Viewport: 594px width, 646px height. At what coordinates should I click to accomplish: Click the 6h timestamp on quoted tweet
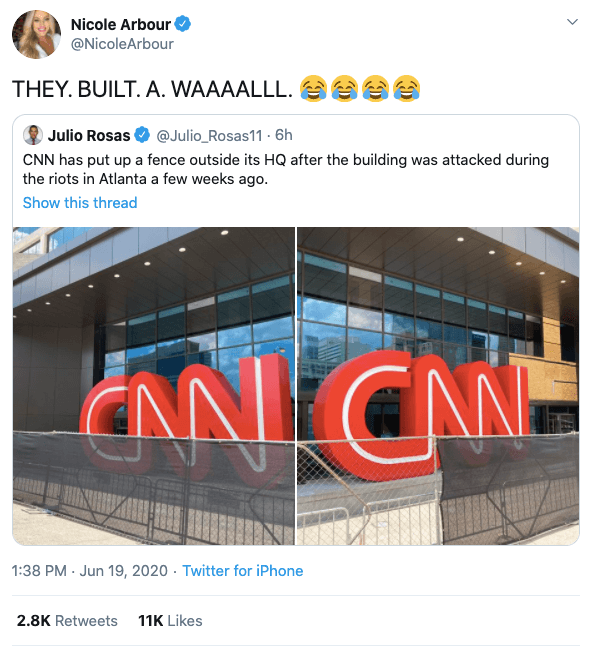(284, 135)
